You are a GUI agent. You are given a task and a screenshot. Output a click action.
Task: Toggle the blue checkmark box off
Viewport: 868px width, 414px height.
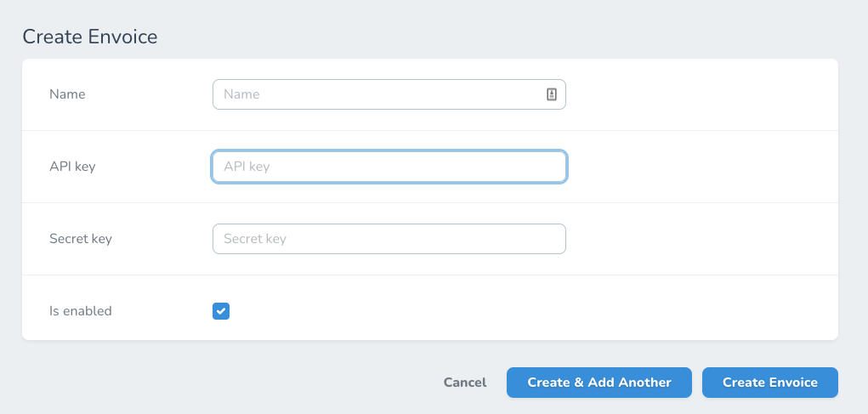click(x=221, y=311)
